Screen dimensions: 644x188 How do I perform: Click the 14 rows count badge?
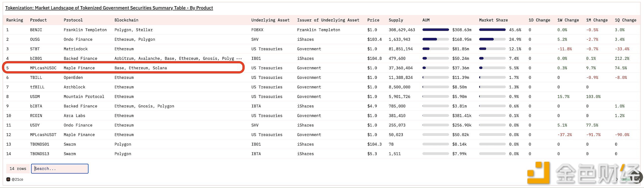point(18,168)
